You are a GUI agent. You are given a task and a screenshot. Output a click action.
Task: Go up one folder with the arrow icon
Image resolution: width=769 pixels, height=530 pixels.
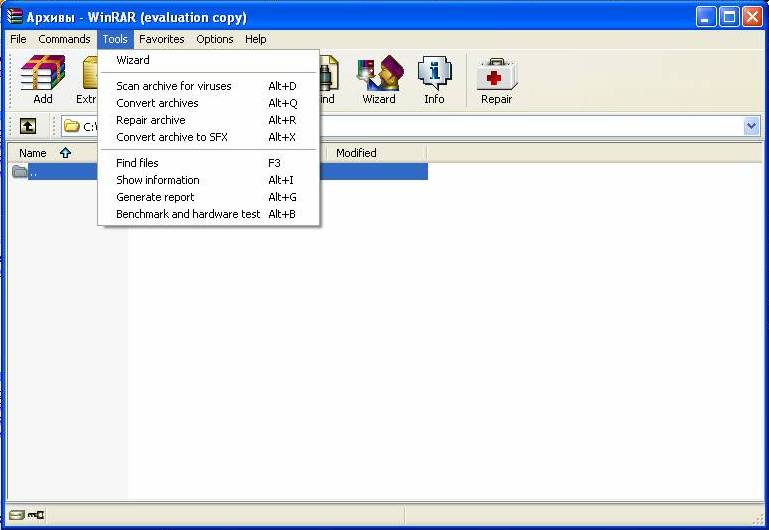28,126
